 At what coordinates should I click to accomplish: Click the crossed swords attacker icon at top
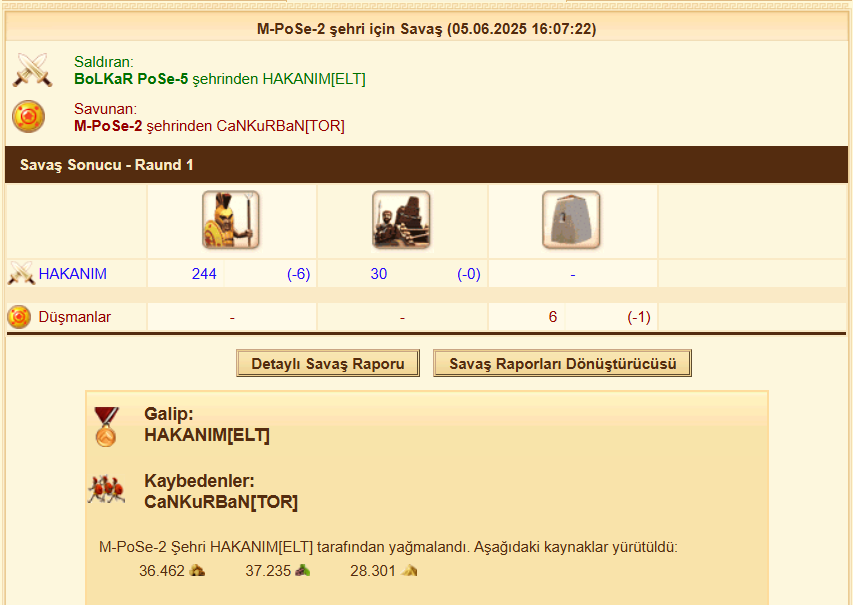pos(33,70)
